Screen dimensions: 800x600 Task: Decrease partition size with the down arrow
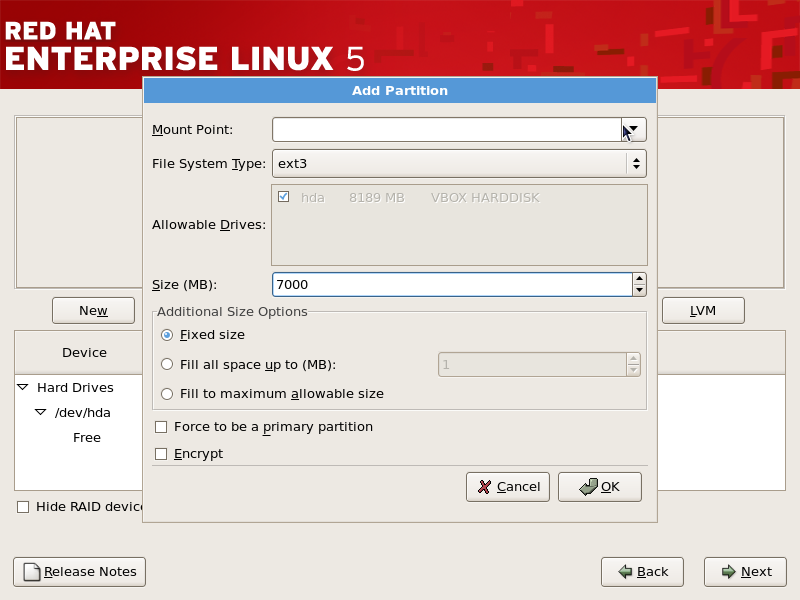[639, 290]
